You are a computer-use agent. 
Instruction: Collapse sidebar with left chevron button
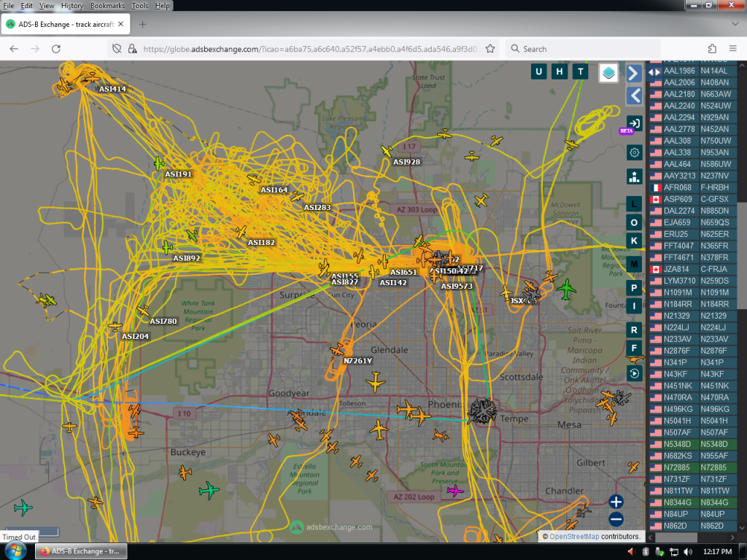pos(634,96)
